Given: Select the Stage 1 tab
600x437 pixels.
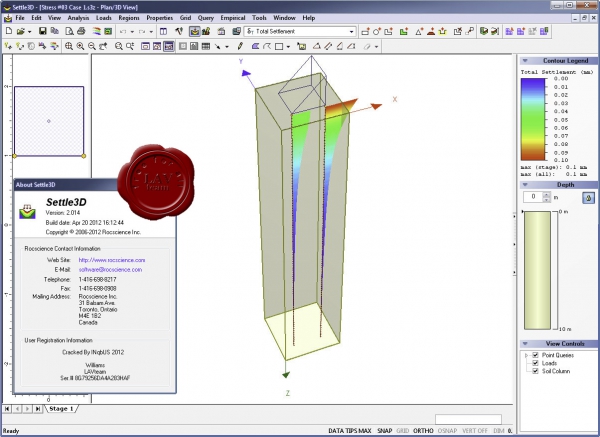Looking at the screenshot, I should pos(61,409).
